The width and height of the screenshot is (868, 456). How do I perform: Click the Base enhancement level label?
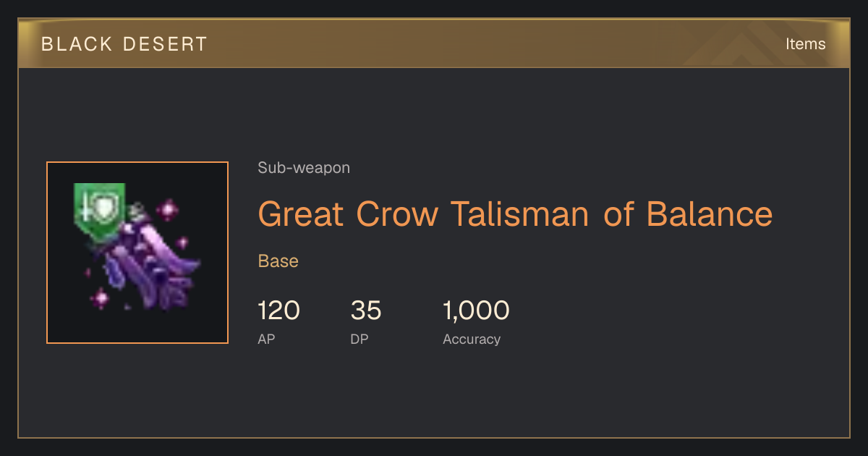pos(278,261)
